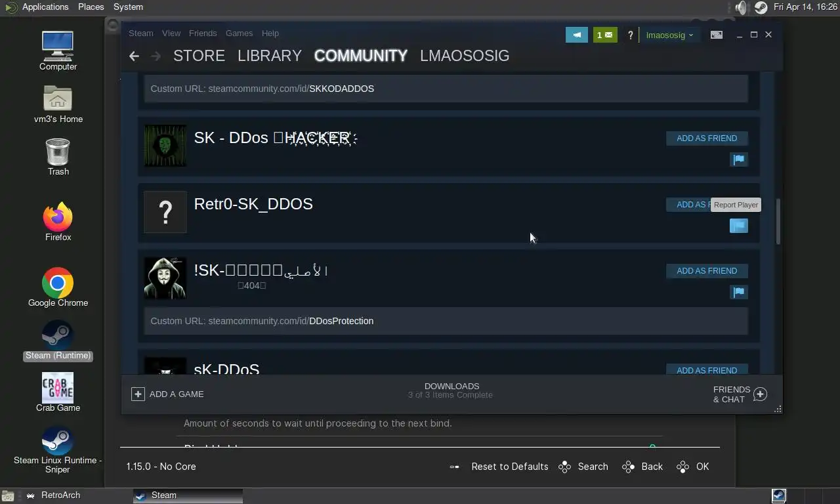Open the Steam announcements megaphone icon
Screen dimensions: 840x504
[577, 35]
